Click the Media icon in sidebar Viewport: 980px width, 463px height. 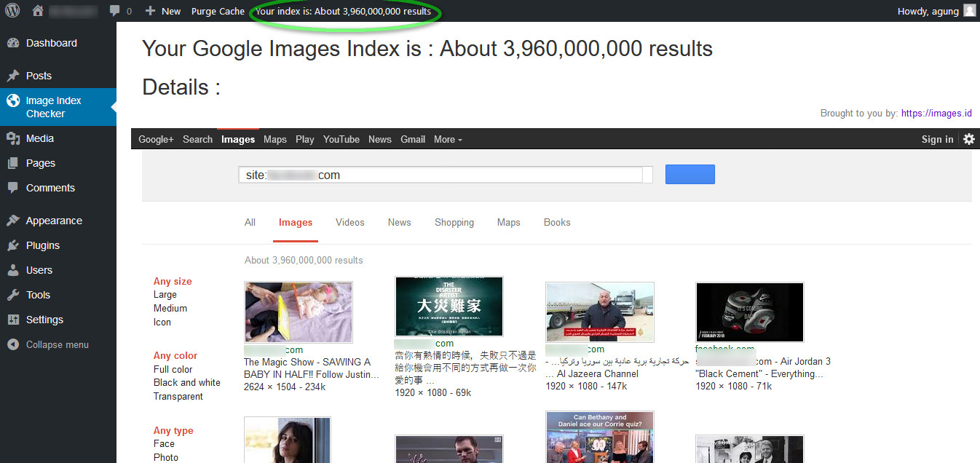pos(12,138)
